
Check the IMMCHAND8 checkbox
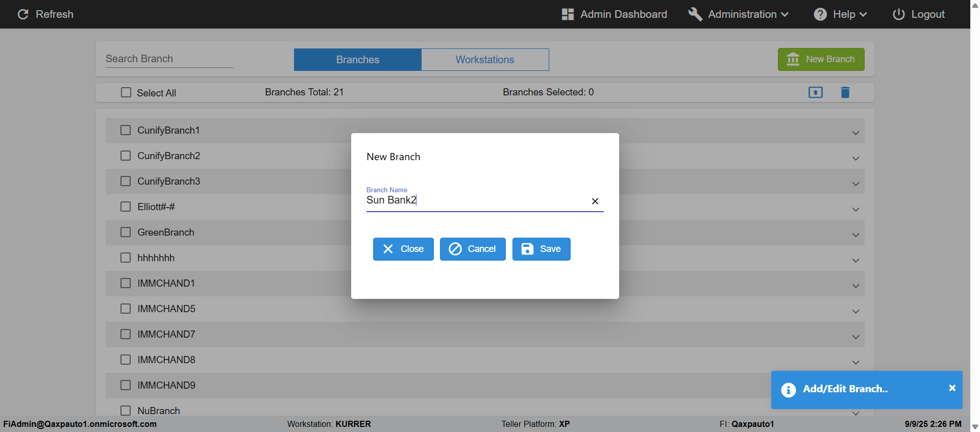(126, 360)
